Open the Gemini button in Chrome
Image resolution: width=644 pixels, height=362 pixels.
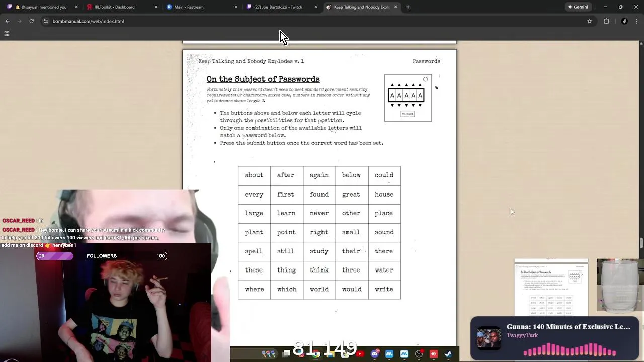point(578,7)
